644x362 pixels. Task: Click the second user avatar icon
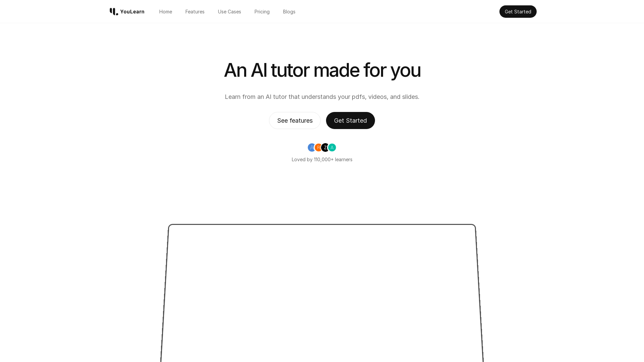318,147
